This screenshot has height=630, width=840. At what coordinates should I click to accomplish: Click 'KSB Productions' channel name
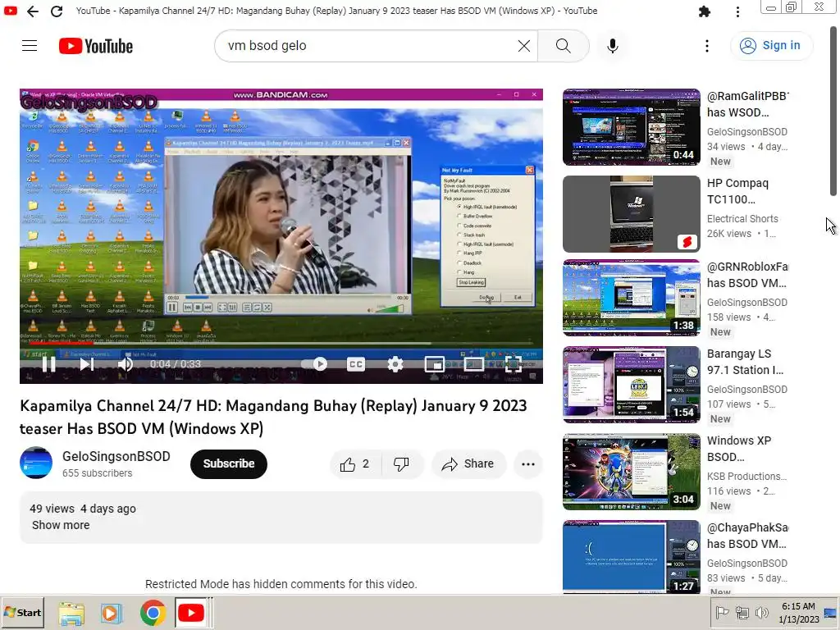click(x=746, y=477)
